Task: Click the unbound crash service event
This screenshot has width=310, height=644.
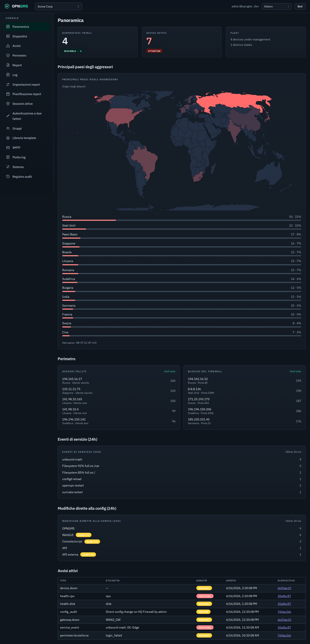Action: coord(72,459)
